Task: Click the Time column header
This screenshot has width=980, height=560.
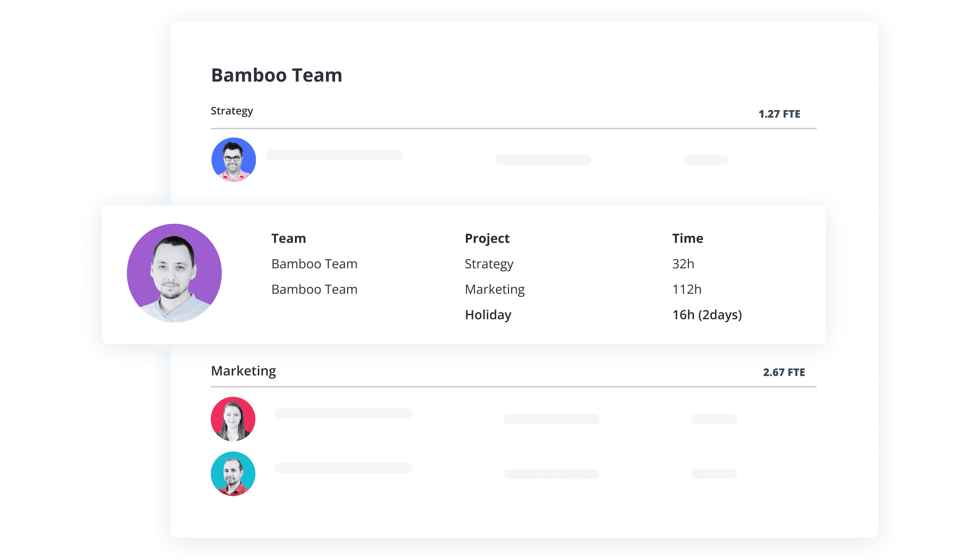Action: (688, 238)
